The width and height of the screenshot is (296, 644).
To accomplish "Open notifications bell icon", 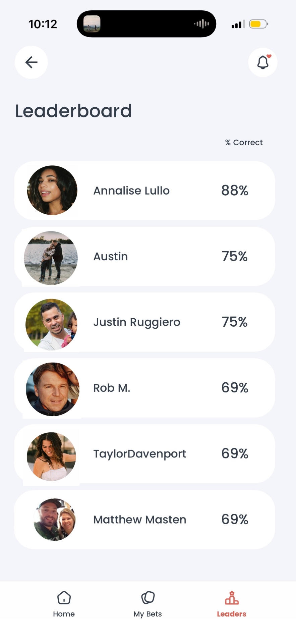I will pyautogui.click(x=263, y=62).
